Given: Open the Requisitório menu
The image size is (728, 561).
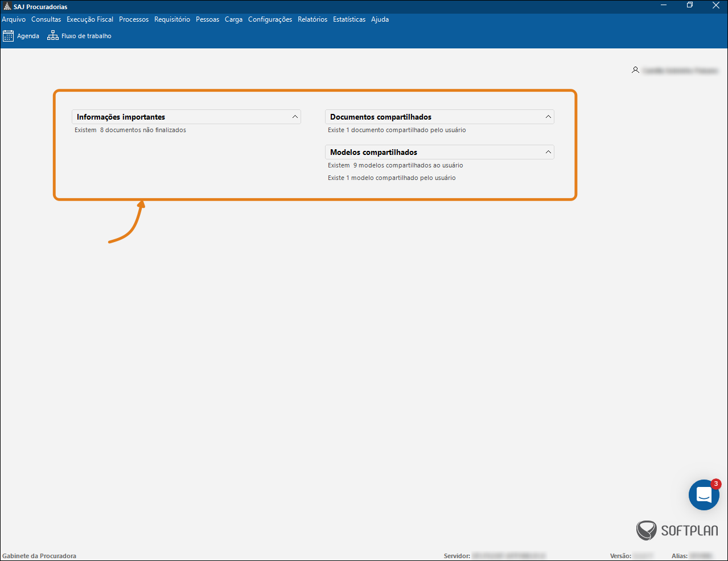Looking at the screenshot, I should pos(172,19).
